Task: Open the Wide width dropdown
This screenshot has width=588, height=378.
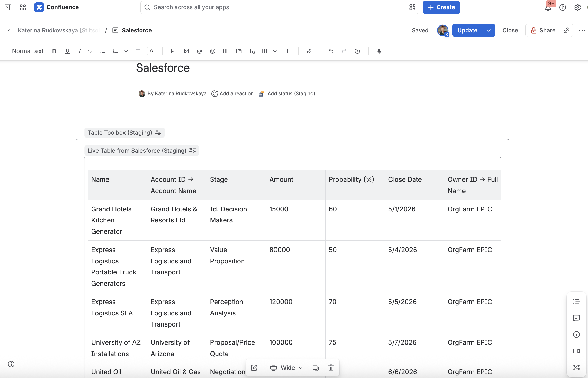Action: 287,367
